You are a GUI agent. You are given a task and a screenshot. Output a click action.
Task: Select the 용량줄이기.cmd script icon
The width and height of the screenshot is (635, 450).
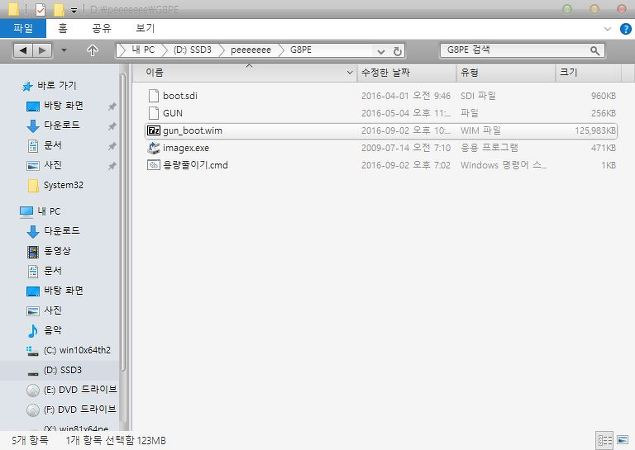[153, 165]
